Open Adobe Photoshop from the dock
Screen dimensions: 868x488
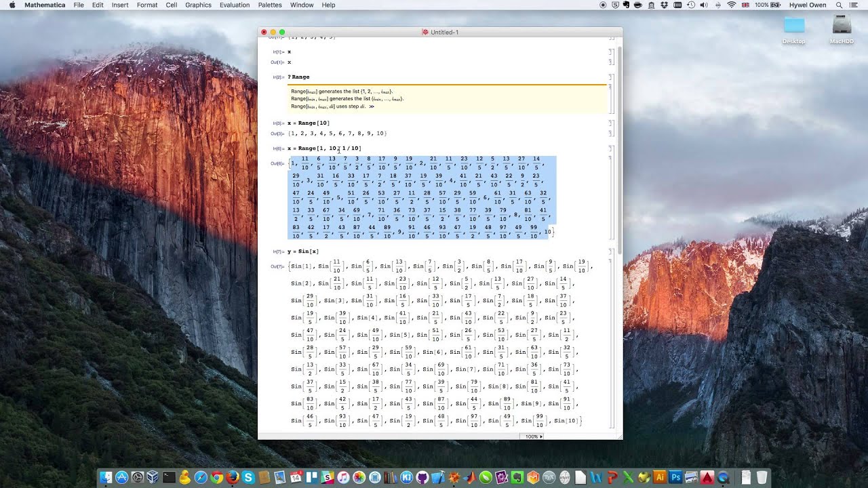tap(675, 478)
